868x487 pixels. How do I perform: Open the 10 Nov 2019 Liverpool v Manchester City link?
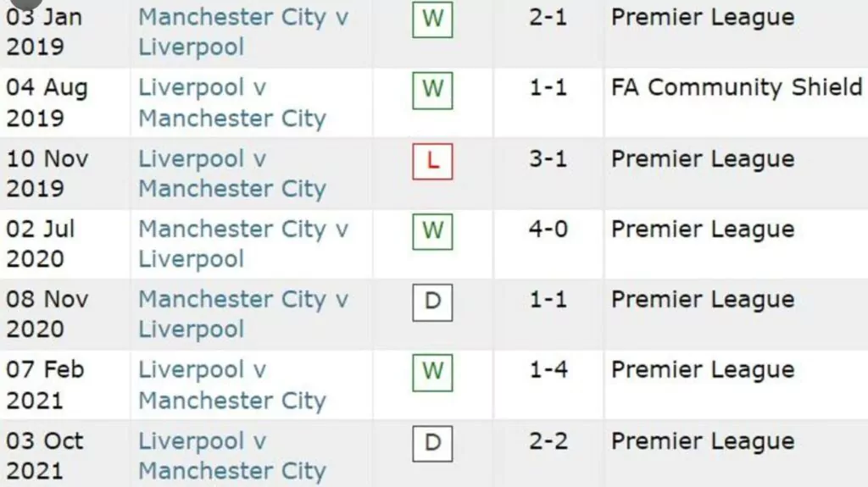(x=232, y=174)
